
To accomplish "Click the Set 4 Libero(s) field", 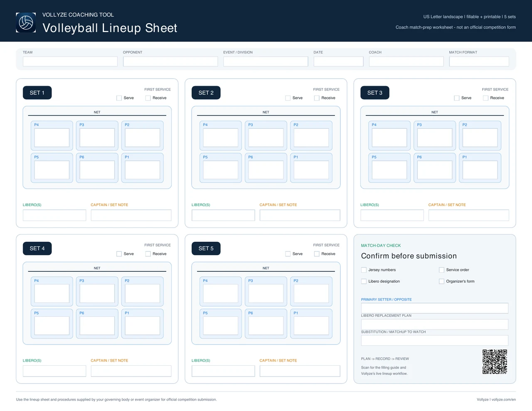I will pos(54,371).
